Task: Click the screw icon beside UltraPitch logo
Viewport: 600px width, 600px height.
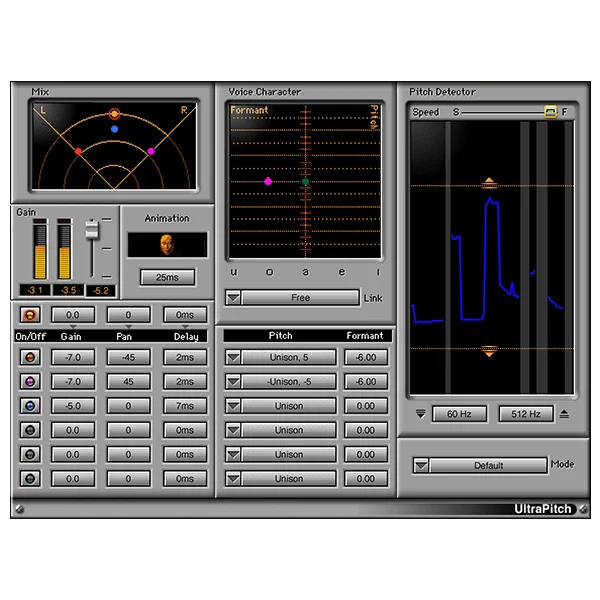Action: [x=583, y=509]
